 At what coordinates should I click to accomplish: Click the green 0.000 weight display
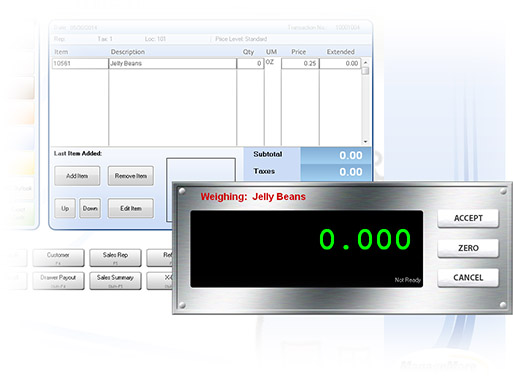click(x=365, y=239)
